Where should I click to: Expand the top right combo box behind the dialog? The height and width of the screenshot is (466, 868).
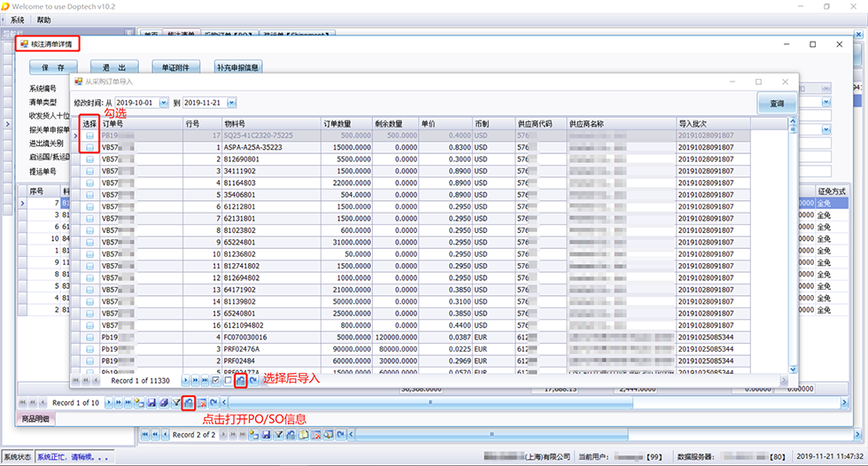click(825, 103)
